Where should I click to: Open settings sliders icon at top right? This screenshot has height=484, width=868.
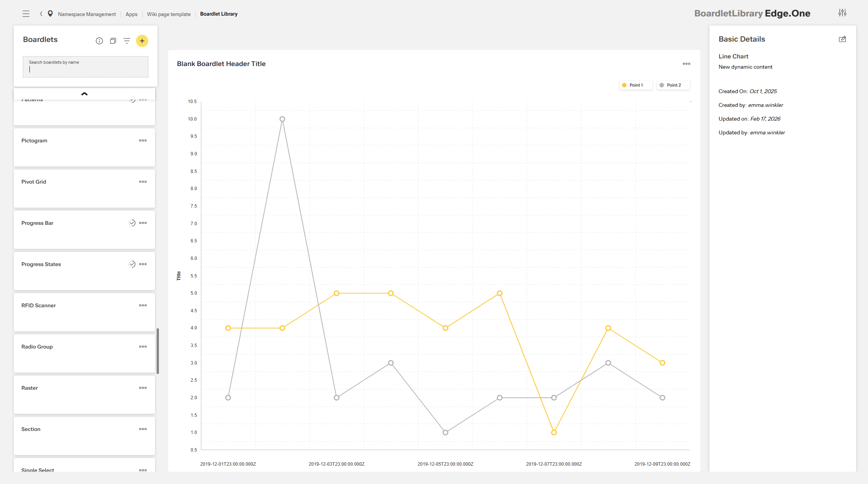pos(842,13)
